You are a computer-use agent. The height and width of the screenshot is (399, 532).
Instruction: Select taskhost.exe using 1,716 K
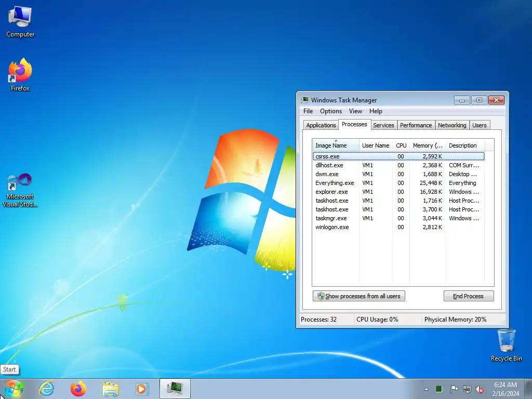click(x=398, y=201)
